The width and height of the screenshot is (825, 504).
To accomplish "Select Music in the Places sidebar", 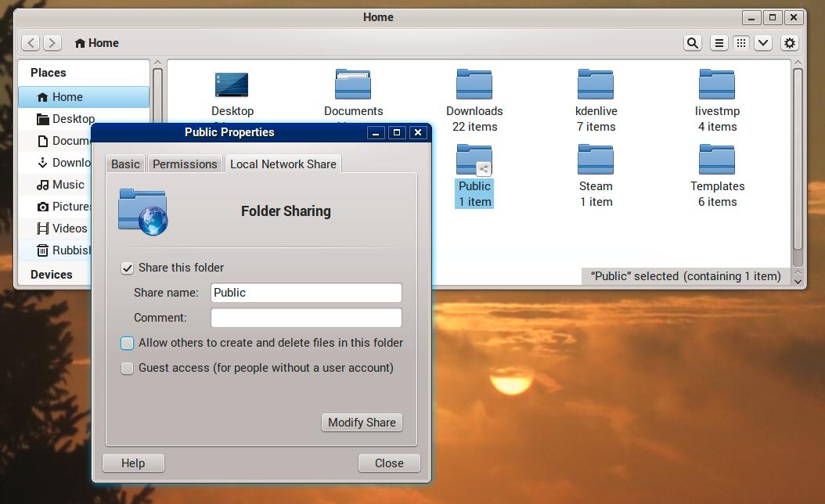I will click(67, 185).
